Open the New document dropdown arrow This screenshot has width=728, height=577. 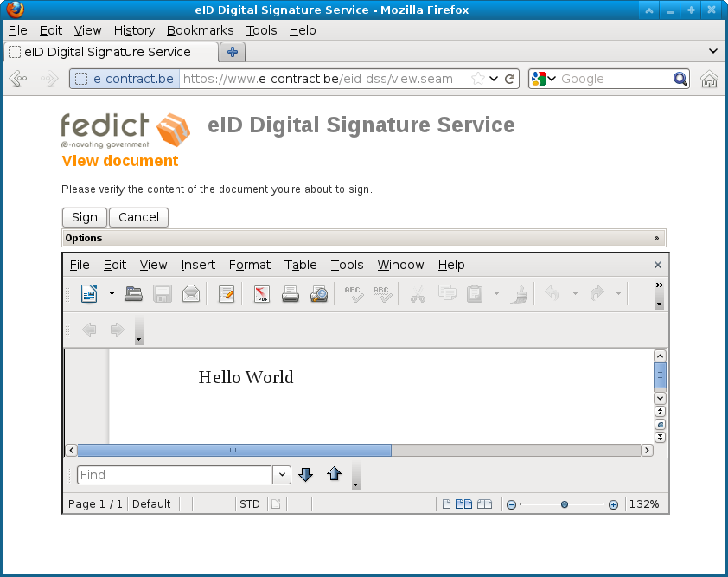tap(112, 293)
